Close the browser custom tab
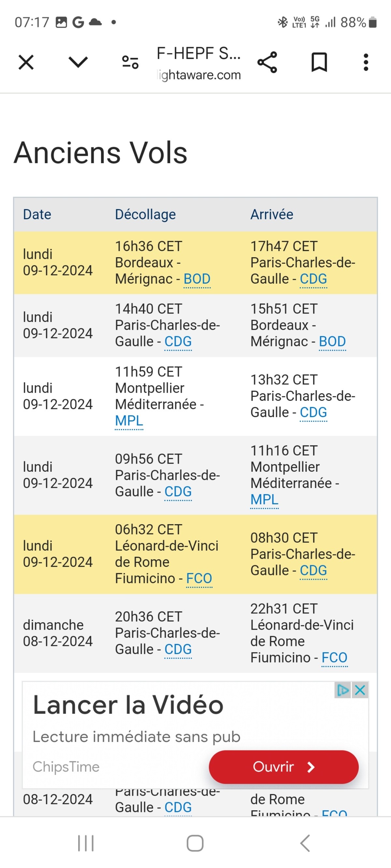 [x=26, y=62]
